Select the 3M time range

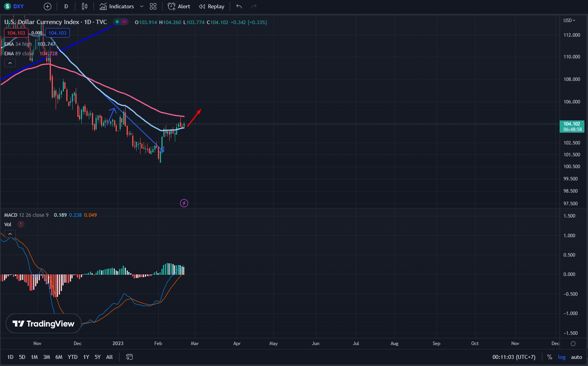46,357
